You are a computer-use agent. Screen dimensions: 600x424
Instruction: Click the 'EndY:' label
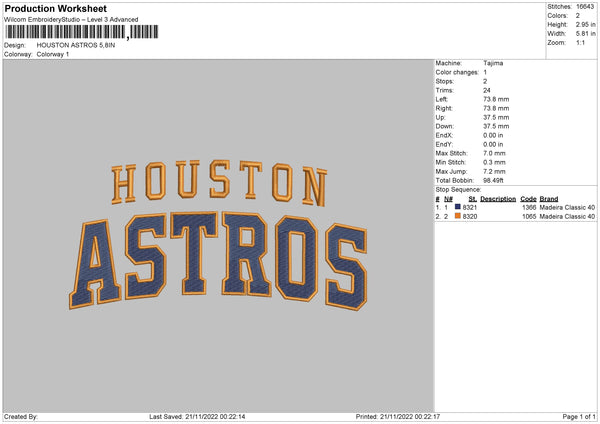(x=444, y=145)
